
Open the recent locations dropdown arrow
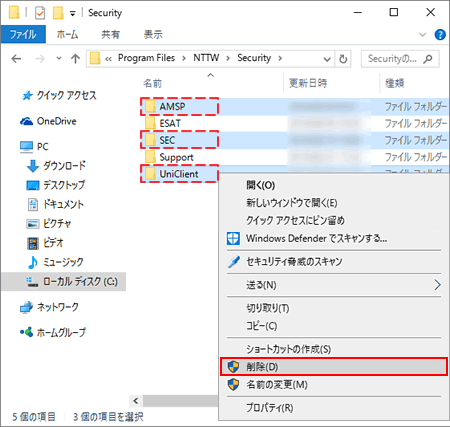pyautogui.click(x=59, y=59)
